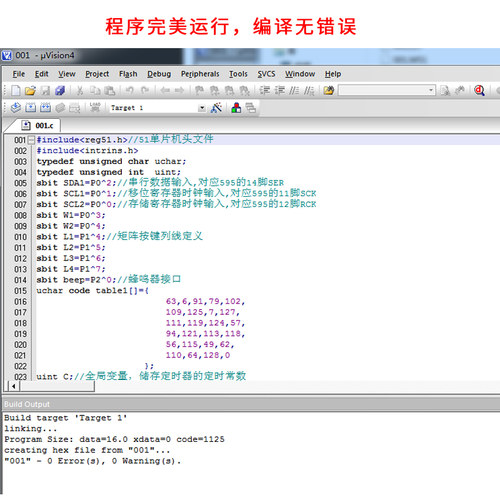The height and width of the screenshot is (500, 500).
Task: Click the New file icon
Action: 16,90
